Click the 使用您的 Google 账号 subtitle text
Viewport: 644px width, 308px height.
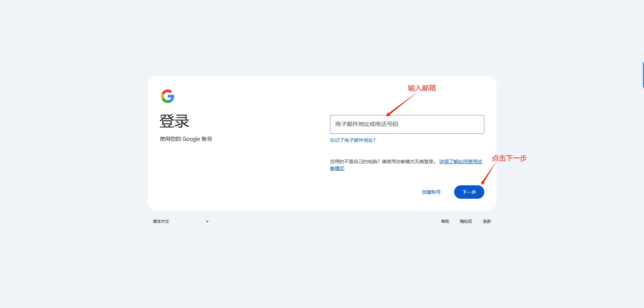click(x=186, y=139)
